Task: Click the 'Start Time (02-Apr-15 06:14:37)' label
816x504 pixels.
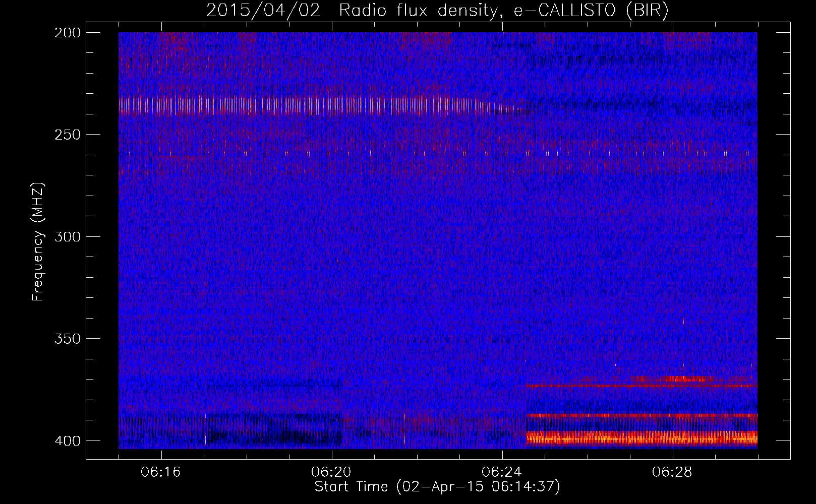Action: 437,487
